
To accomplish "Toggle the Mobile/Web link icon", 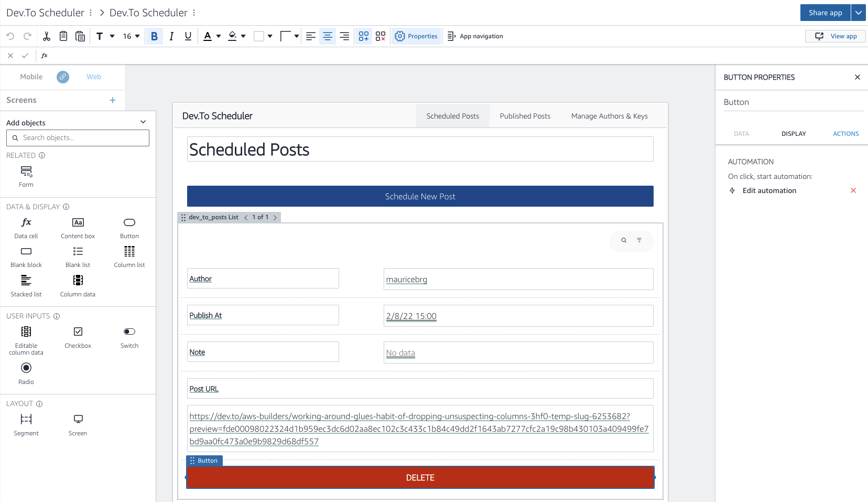I will click(x=63, y=77).
